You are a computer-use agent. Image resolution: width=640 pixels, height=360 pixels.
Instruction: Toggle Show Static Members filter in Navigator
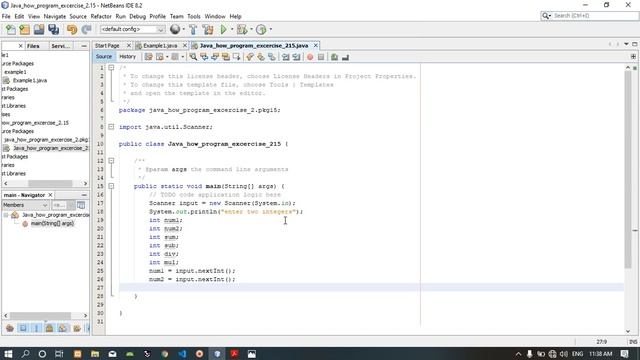pyautogui.click(x=36, y=328)
